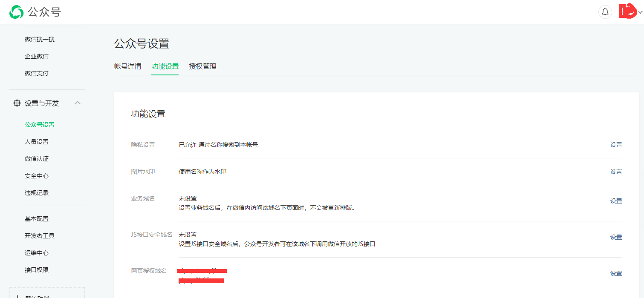Go to 企业微信 sidebar item
644x298 pixels.
(37, 56)
